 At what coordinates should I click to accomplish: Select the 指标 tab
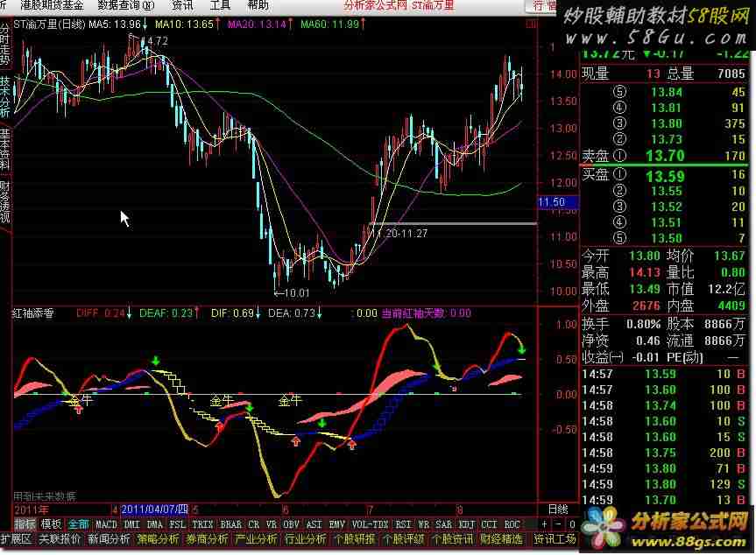25,524
